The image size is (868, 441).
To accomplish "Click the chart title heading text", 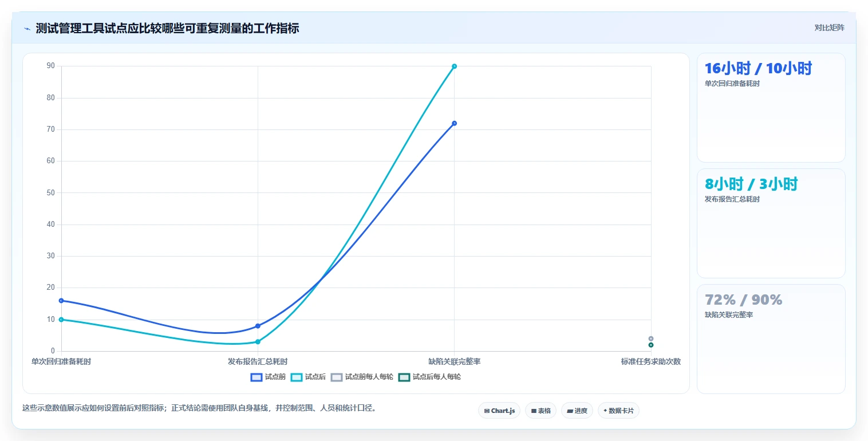I will (167, 28).
